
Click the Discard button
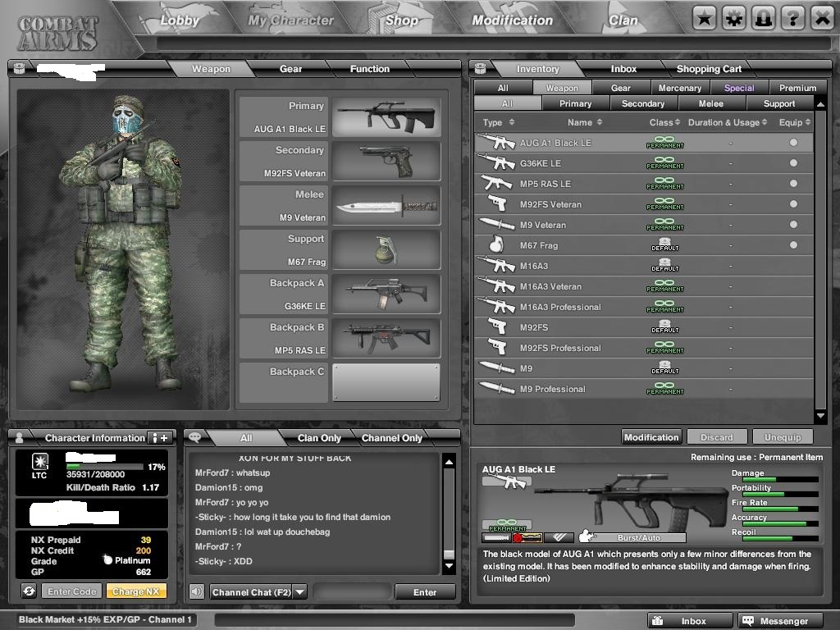[717, 437]
